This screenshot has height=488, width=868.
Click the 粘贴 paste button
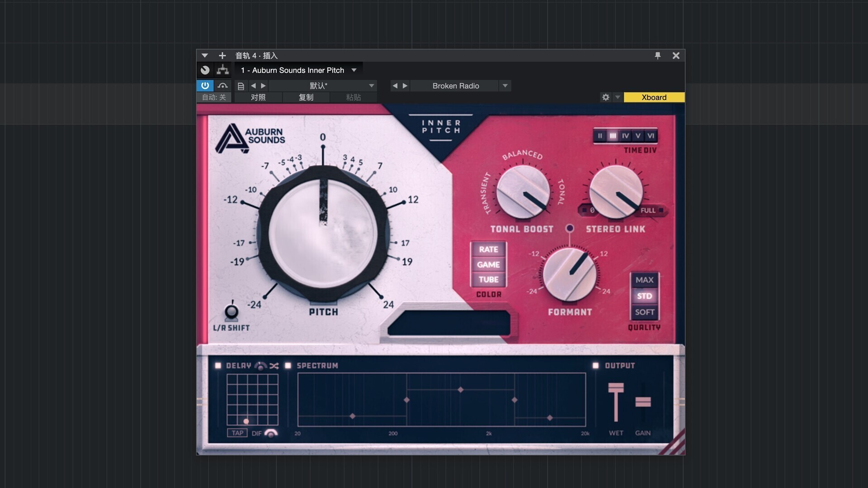point(354,97)
